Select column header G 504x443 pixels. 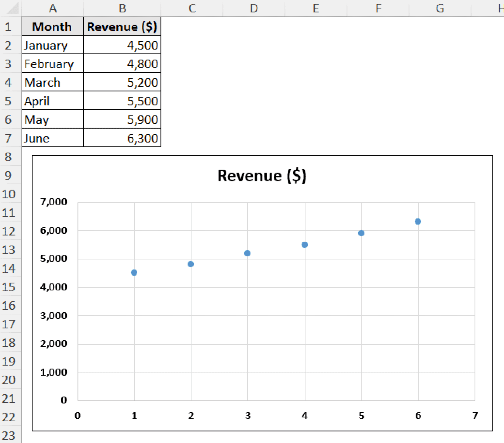[x=440, y=8]
